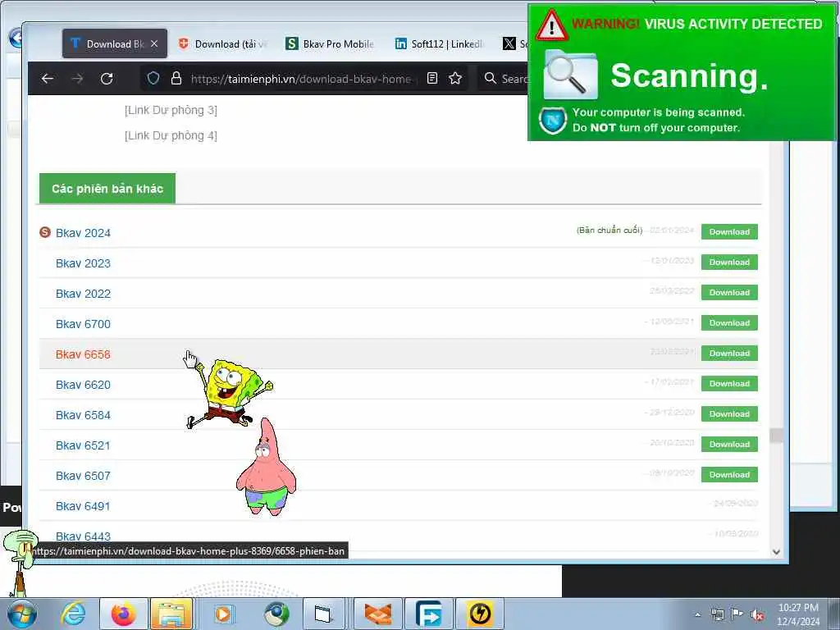The height and width of the screenshot is (630, 840).
Task: Click the Squidward character at the bottom left
Action: click(x=20, y=563)
